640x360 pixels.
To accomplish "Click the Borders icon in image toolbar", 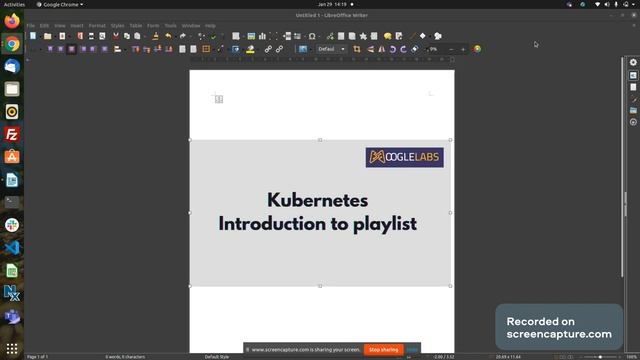I will 206,49.
